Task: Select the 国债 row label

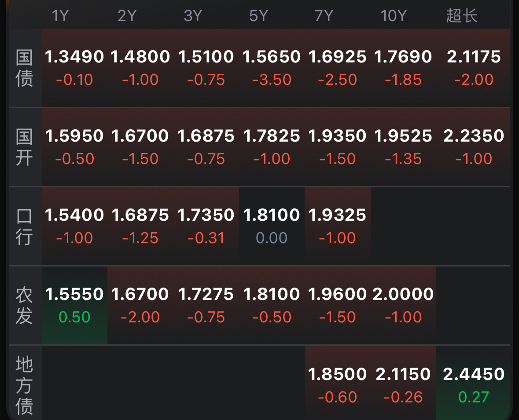Action: (x=25, y=68)
